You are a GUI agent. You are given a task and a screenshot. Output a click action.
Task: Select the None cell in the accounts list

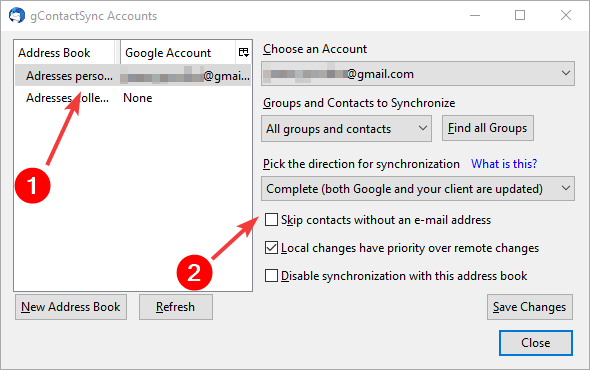pyautogui.click(x=138, y=98)
